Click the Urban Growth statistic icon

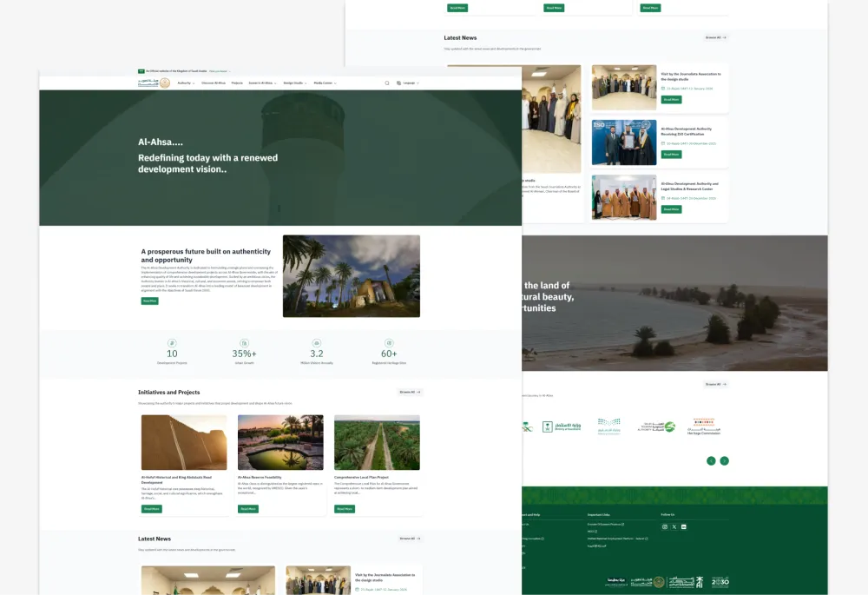244,343
